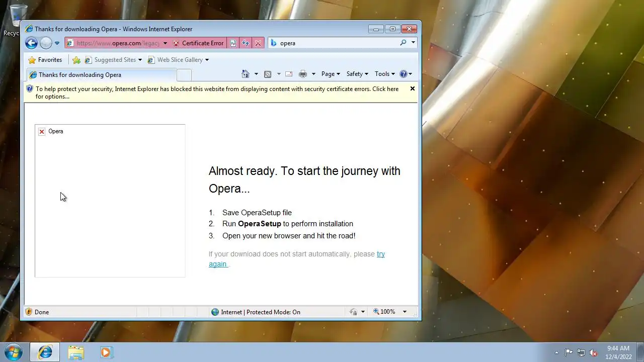Open Windows Explorer from the taskbar
Screen dimensions: 644x362
[76, 352]
